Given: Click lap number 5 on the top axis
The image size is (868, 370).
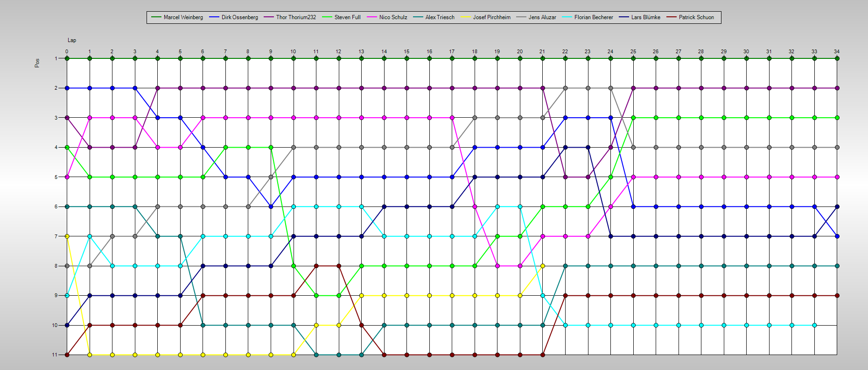Looking at the screenshot, I should point(180,51).
